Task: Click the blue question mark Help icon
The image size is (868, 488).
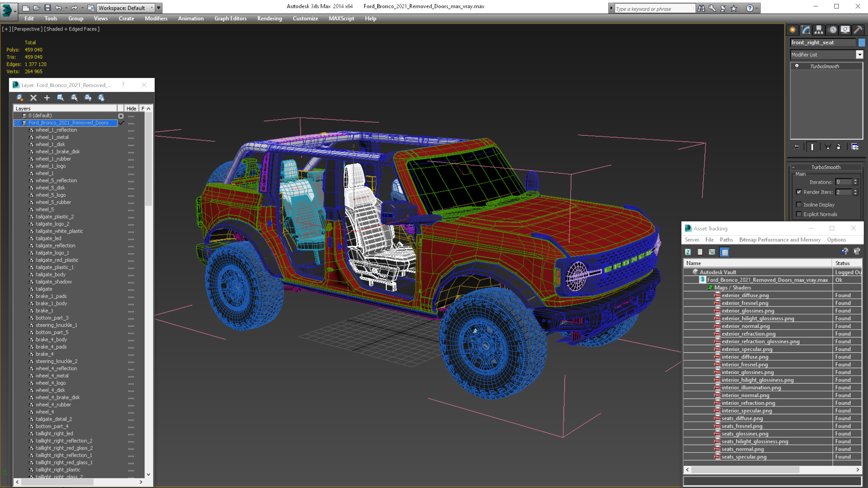Action: coord(749,8)
